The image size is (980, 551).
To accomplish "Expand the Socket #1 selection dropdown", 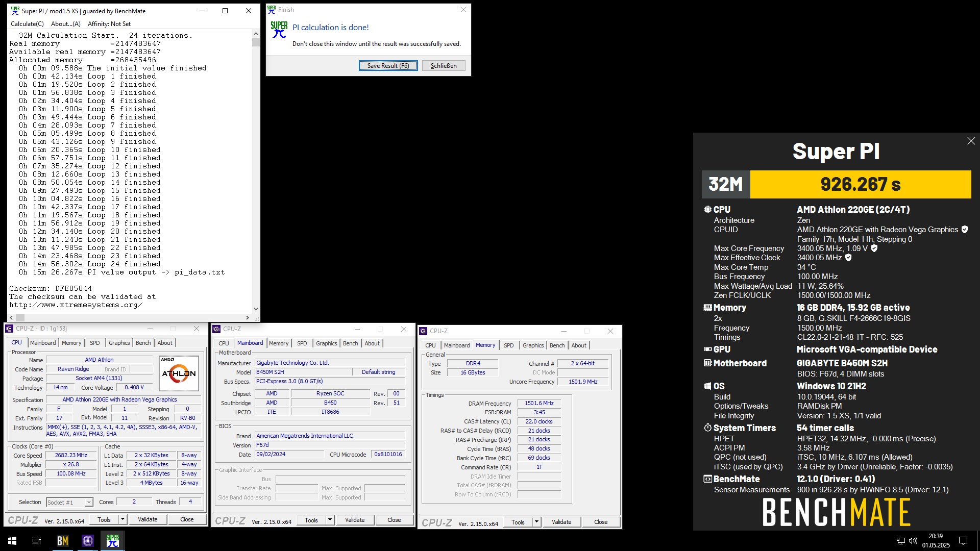I will 88,503.
